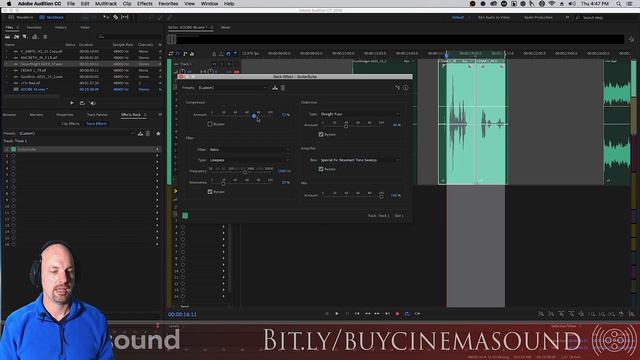Viewport: 640px width, 360px height.
Task: Toggle Solo on Track 1
Action: 222,64
